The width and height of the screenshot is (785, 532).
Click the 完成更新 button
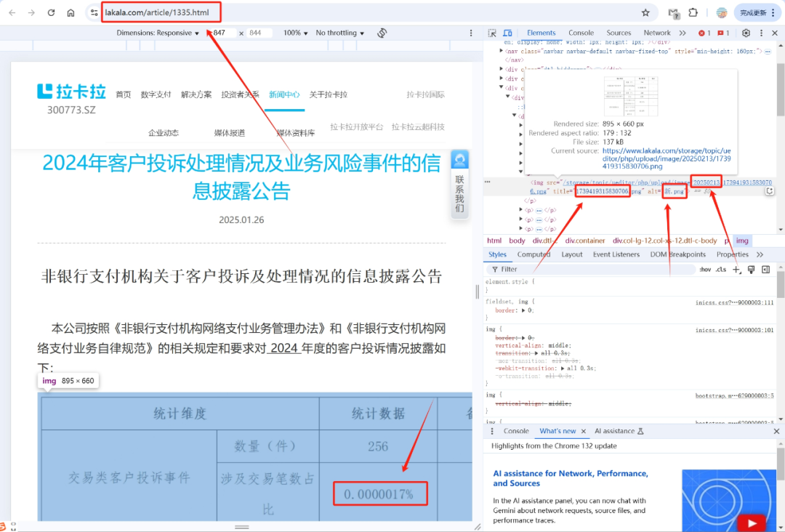click(x=757, y=12)
